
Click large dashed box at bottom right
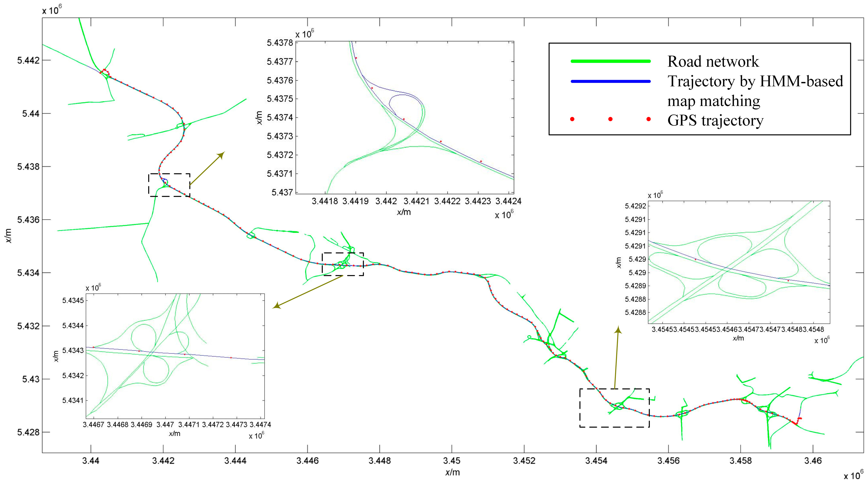coord(614,408)
